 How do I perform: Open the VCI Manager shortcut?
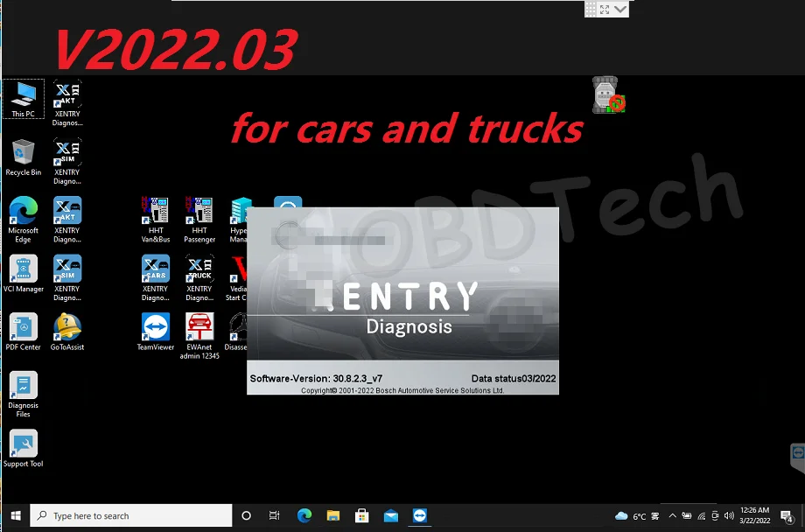23,274
